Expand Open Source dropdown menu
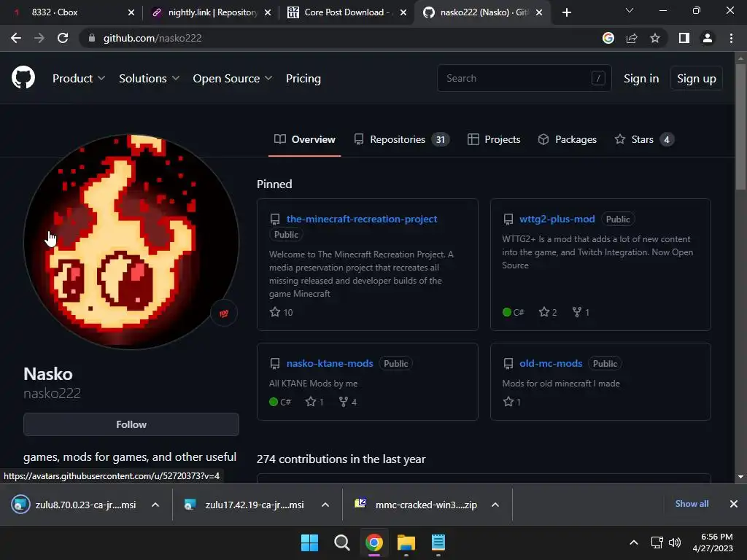 coord(233,78)
